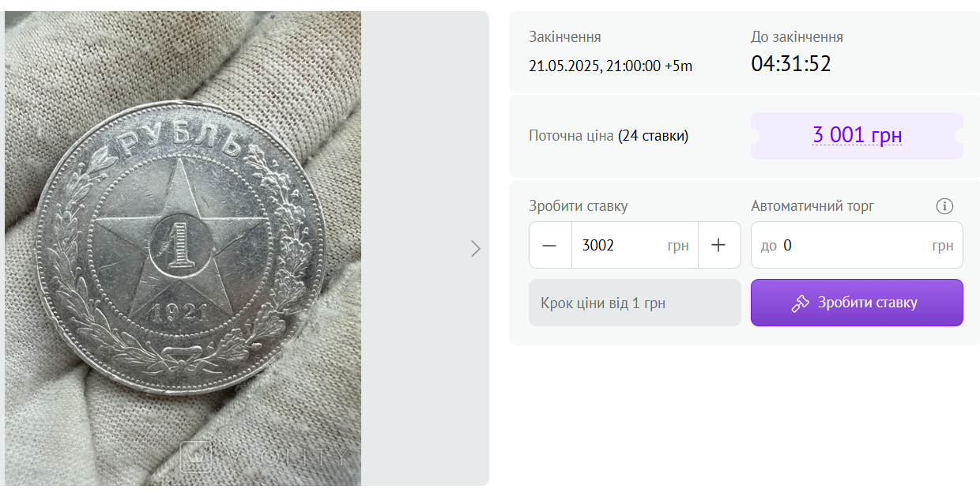Image resolution: width=980 pixels, height=497 pixels.
Task: Open the current price 3 001 грн link
Action: click(x=857, y=135)
